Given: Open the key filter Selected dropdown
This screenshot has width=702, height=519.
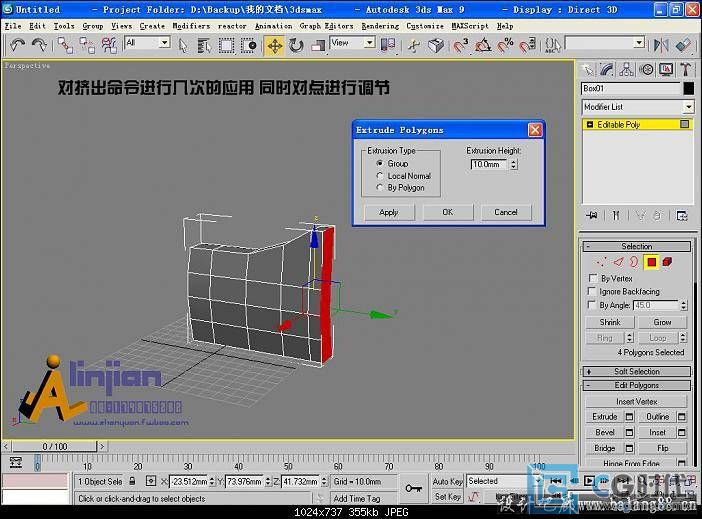Looking at the screenshot, I should 505,481.
